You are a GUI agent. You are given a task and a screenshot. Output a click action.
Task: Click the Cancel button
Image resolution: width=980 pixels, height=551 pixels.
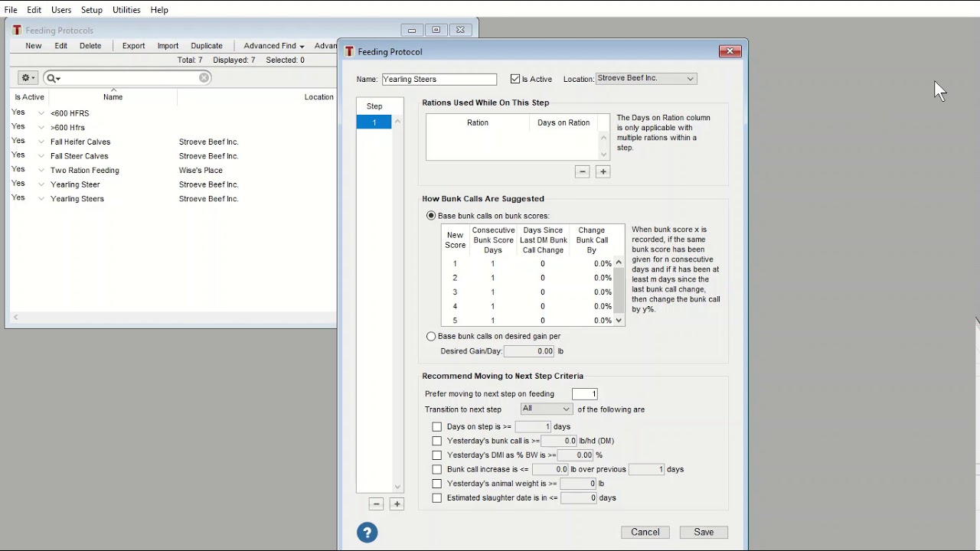(645, 532)
